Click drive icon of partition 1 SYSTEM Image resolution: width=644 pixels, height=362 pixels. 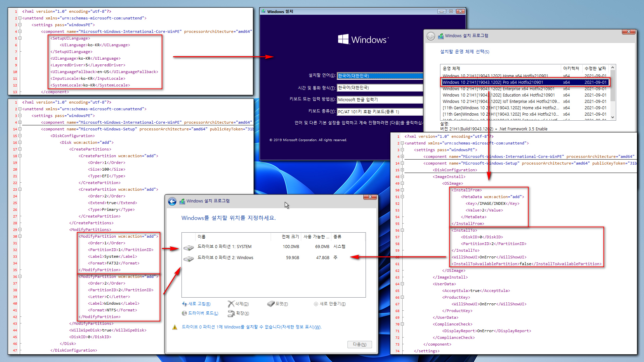[189, 248]
